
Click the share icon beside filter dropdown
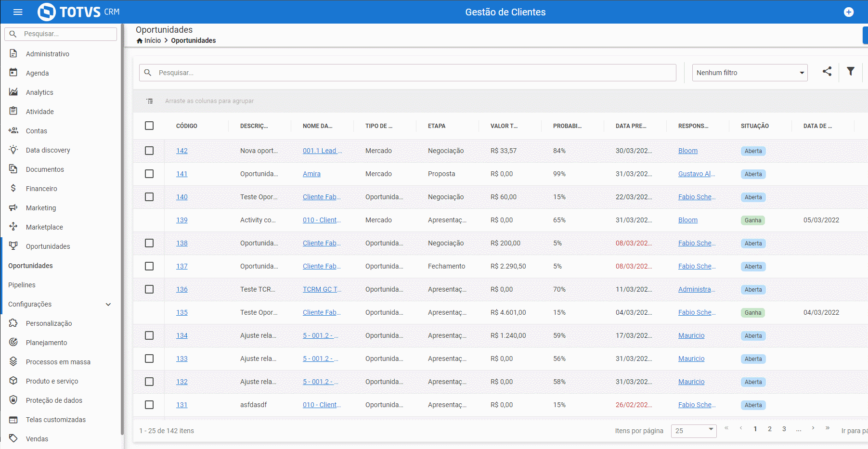pyautogui.click(x=827, y=72)
